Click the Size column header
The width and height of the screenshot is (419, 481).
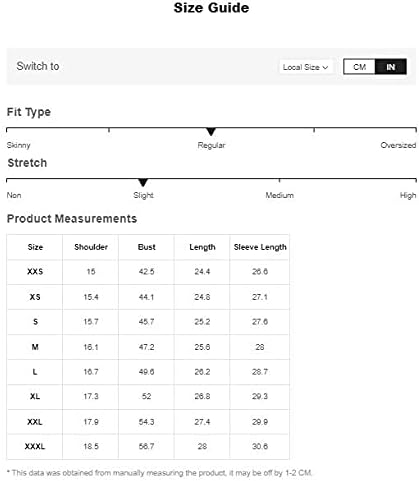[x=35, y=247]
